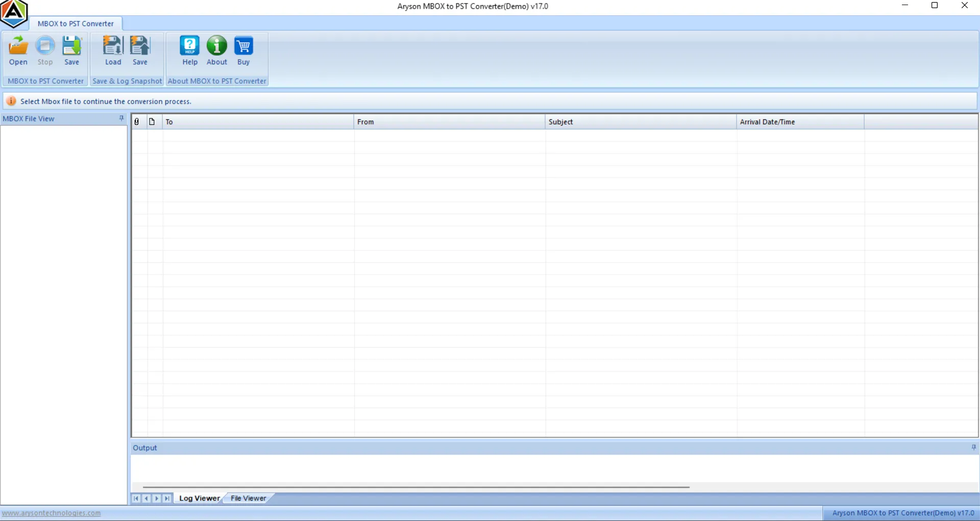Open an MBOX file
Screen dimensions: 980x521
click(18, 51)
